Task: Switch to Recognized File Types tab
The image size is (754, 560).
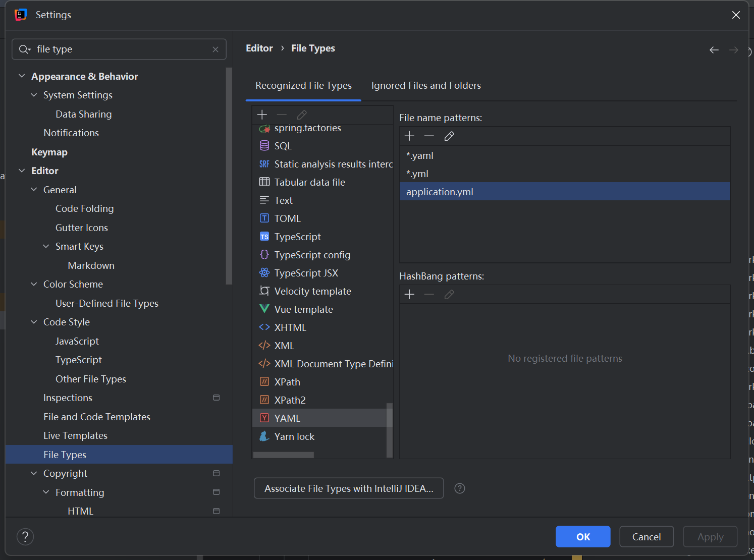Action: pyautogui.click(x=303, y=86)
